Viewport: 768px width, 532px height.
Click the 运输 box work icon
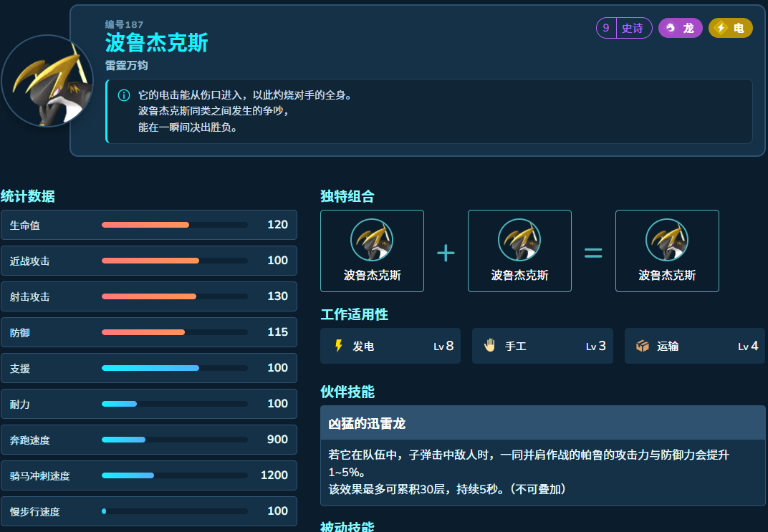(x=643, y=346)
